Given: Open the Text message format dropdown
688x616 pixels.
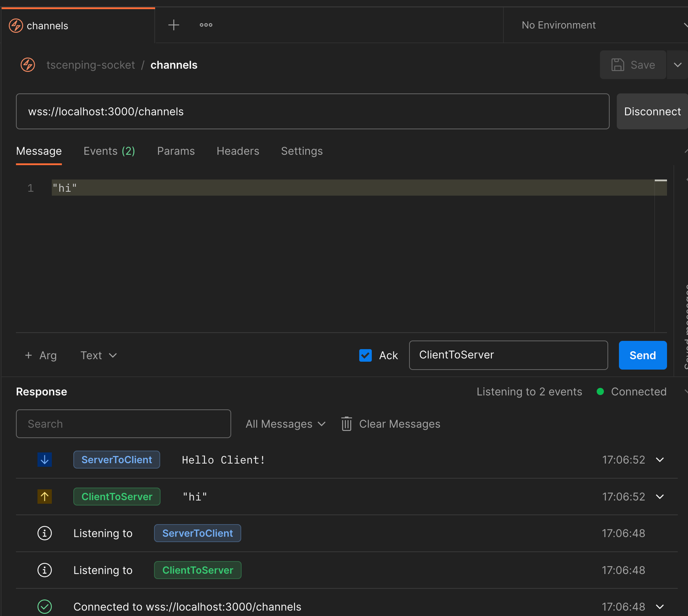Looking at the screenshot, I should [99, 355].
